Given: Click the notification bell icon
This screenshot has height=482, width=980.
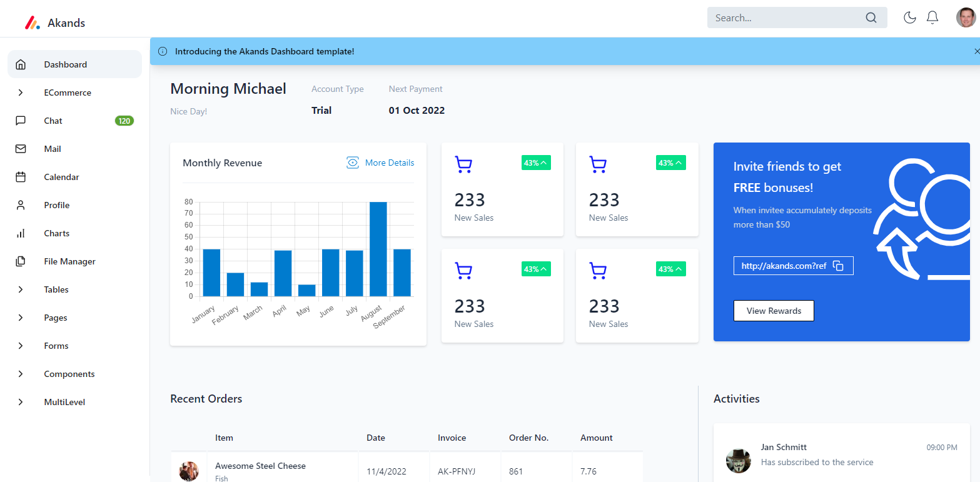Looking at the screenshot, I should (932, 18).
